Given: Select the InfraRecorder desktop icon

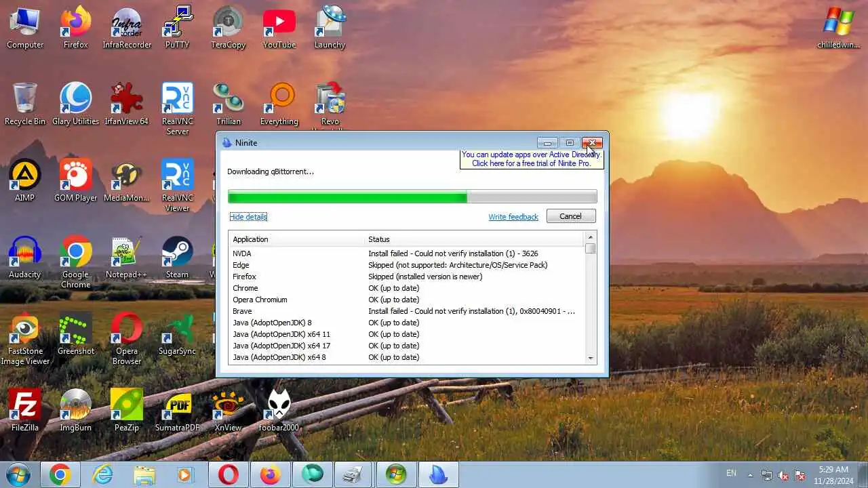Looking at the screenshot, I should tap(127, 27).
